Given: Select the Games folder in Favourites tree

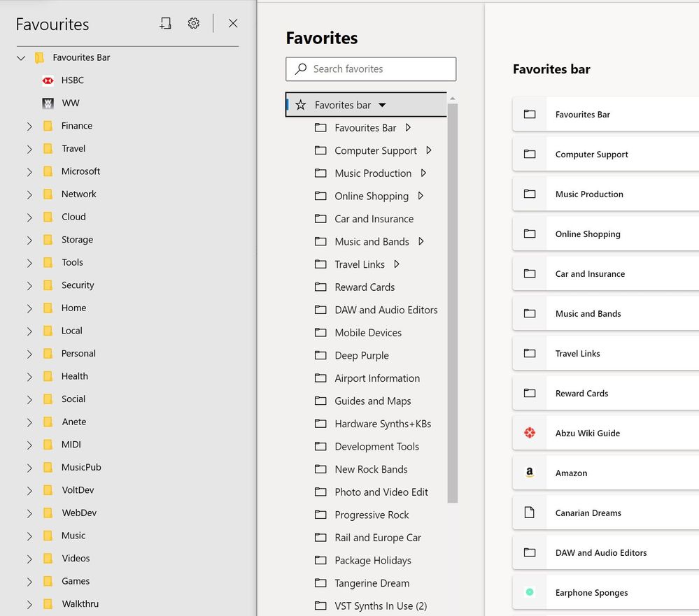Looking at the screenshot, I should point(76,581).
